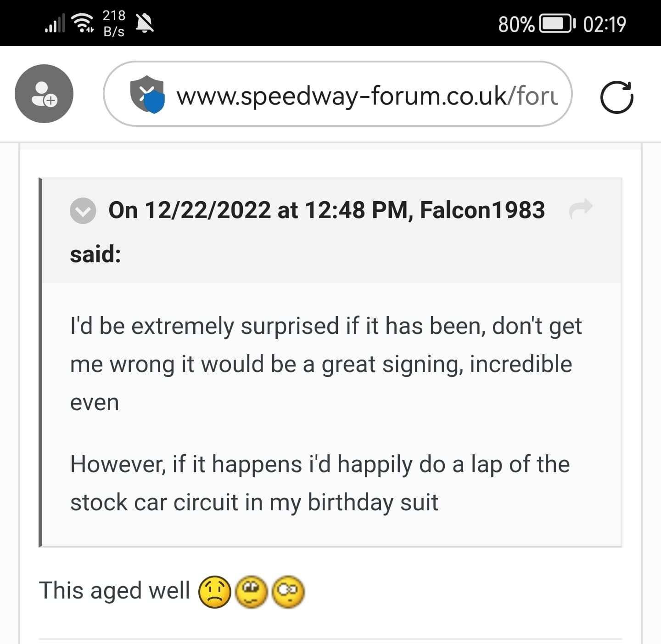This screenshot has width=661, height=644.
Task: Tap the "This aged well" reply text
Action: [x=115, y=591]
